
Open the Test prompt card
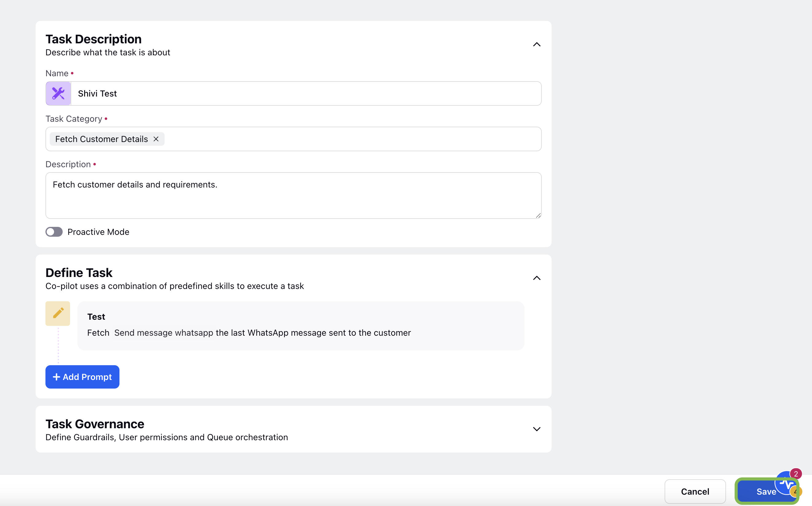pos(301,326)
